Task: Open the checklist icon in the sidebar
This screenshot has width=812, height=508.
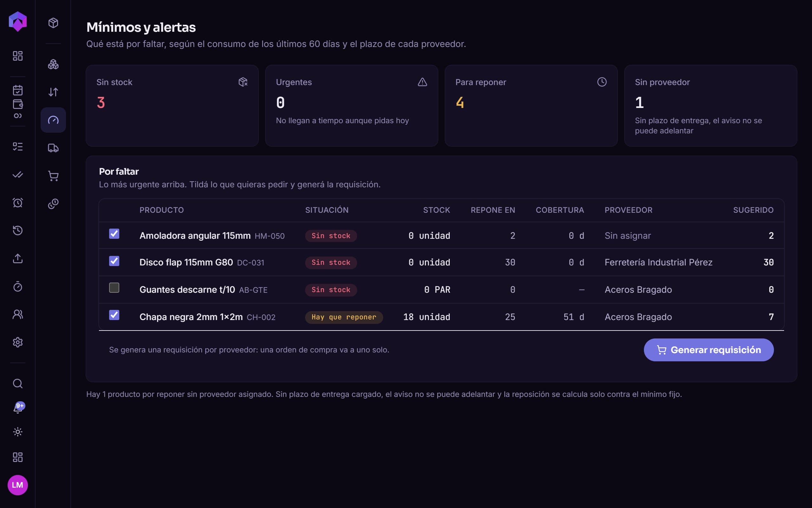Action: [x=17, y=146]
